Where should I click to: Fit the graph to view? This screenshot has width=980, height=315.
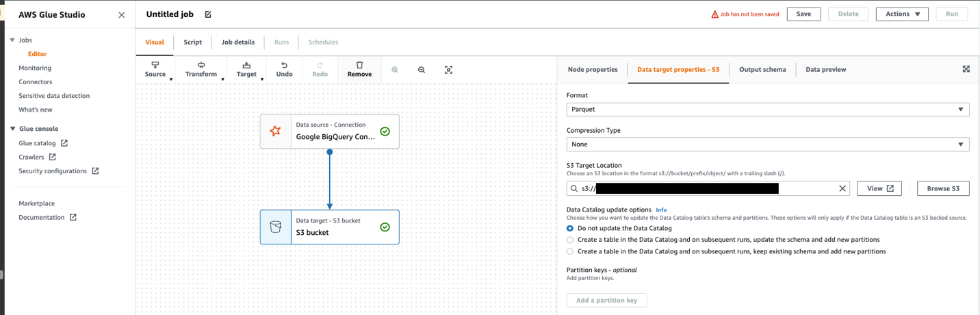(448, 70)
